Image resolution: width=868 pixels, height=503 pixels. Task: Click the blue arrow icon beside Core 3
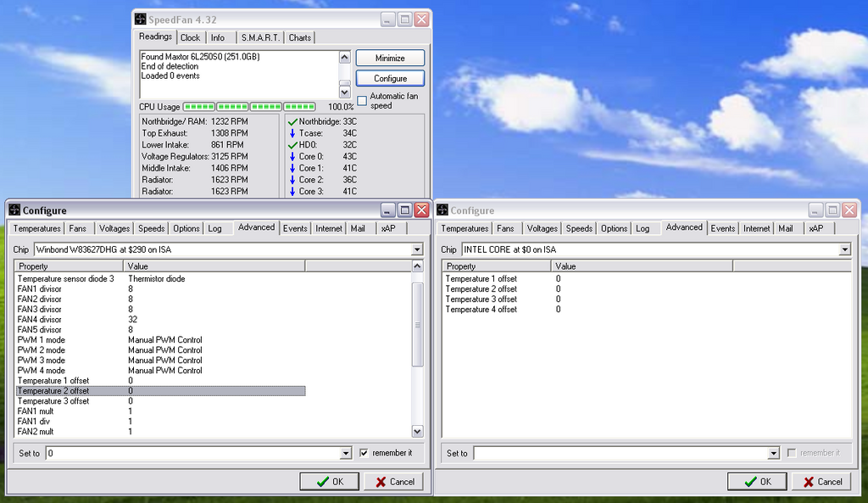point(292,191)
